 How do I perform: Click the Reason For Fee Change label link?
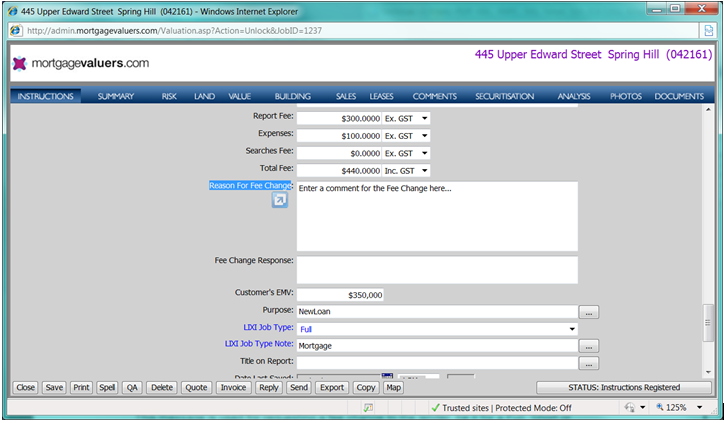click(250, 185)
